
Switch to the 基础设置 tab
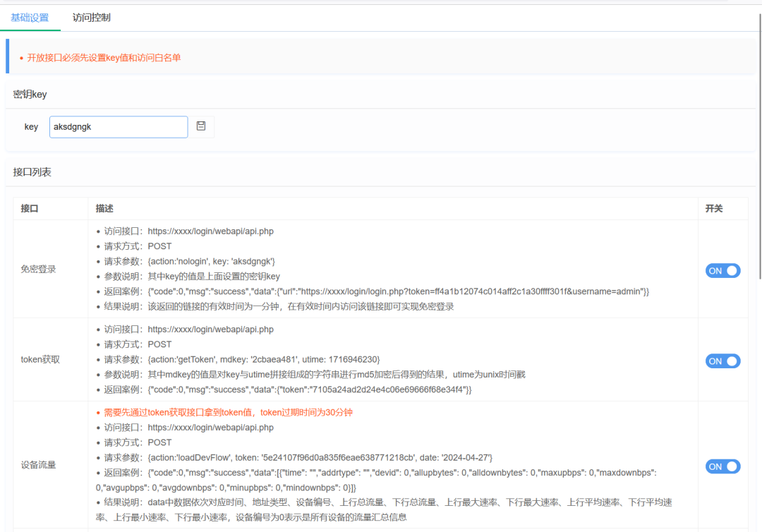tap(30, 18)
